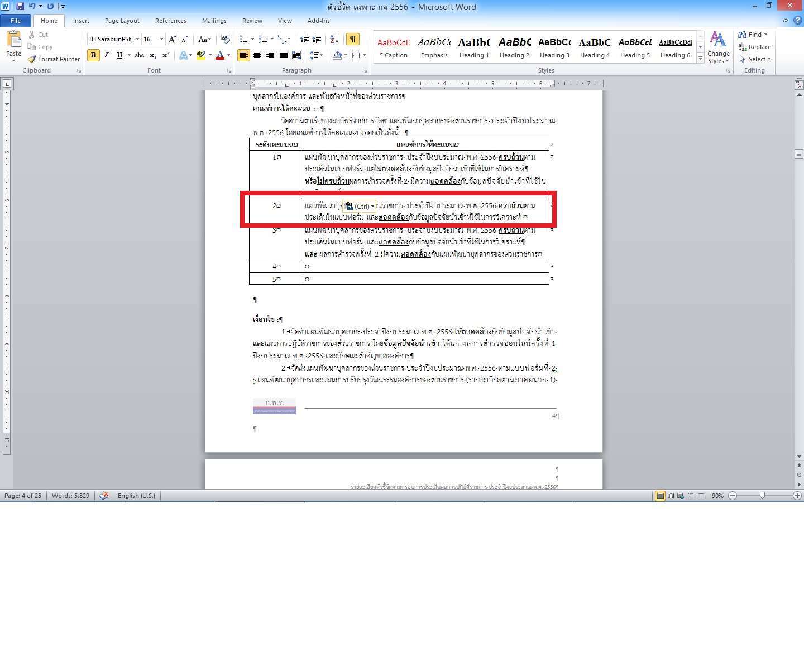Expand the Bullets list dropdown arrow
This screenshot has width=804, height=672.
coord(252,39)
